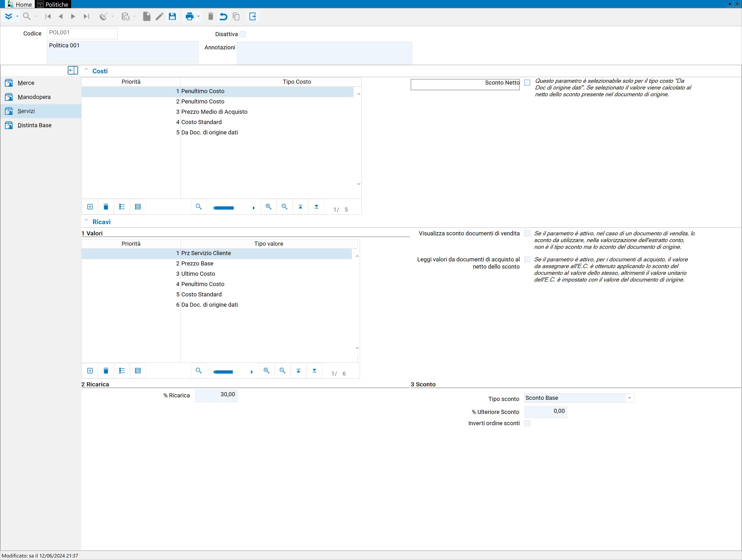Open the Merce section in sidebar

point(41,83)
